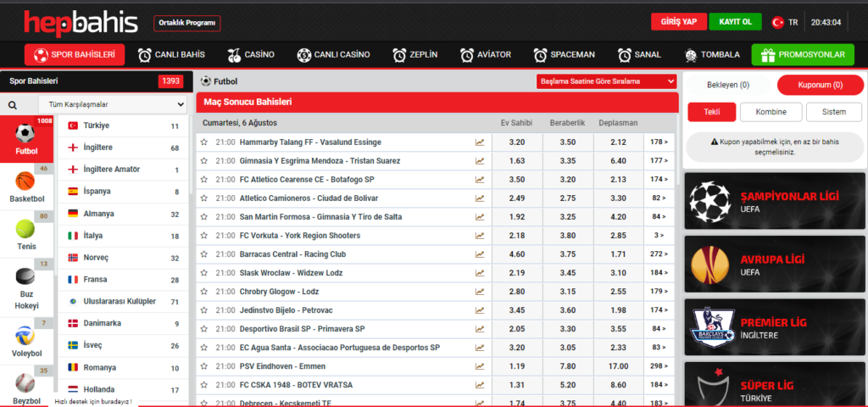Select the Kombine coupon type

click(x=771, y=112)
